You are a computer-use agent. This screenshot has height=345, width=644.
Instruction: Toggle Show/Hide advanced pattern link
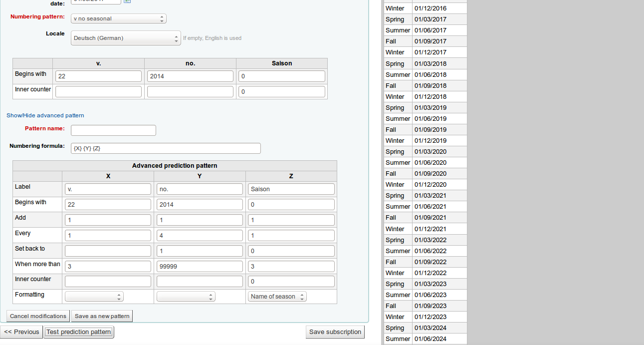click(45, 115)
